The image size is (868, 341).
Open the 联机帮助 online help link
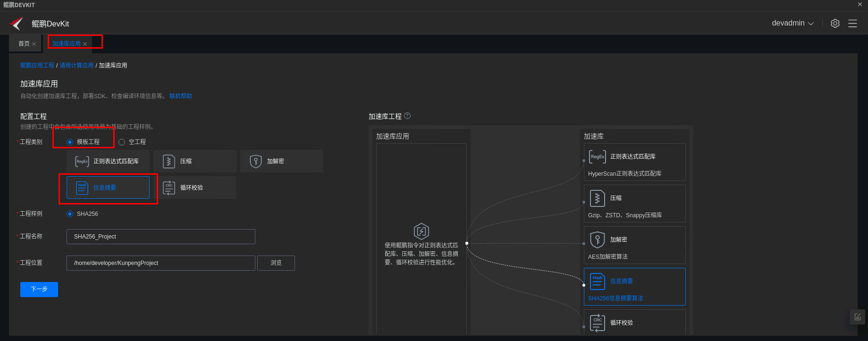click(181, 96)
